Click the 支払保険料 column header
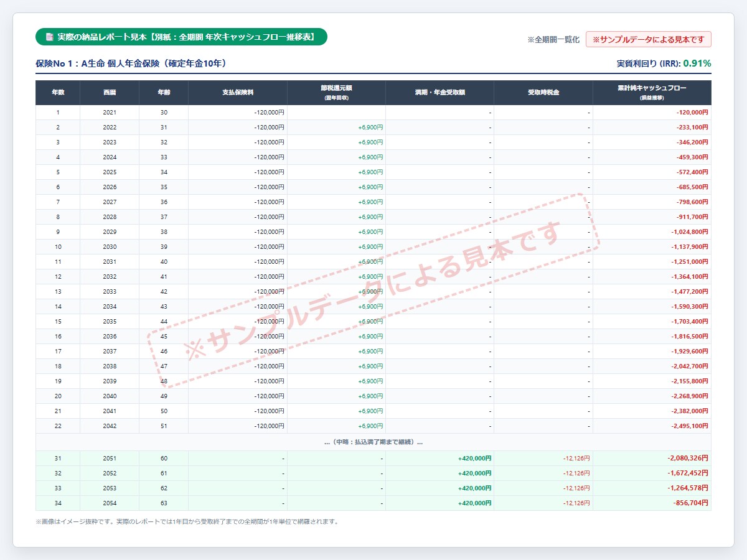Image resolution: width=747 pixels, height=560 pixels. coord(238,93)
